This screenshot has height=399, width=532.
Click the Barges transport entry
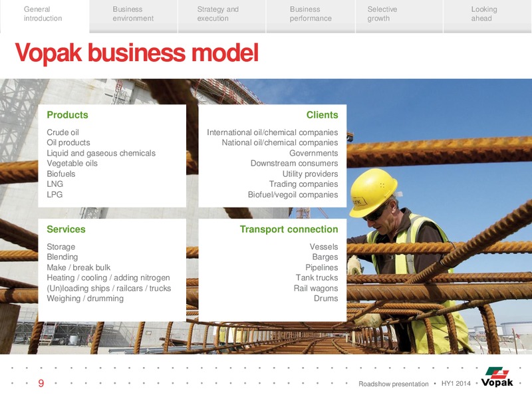325,257
